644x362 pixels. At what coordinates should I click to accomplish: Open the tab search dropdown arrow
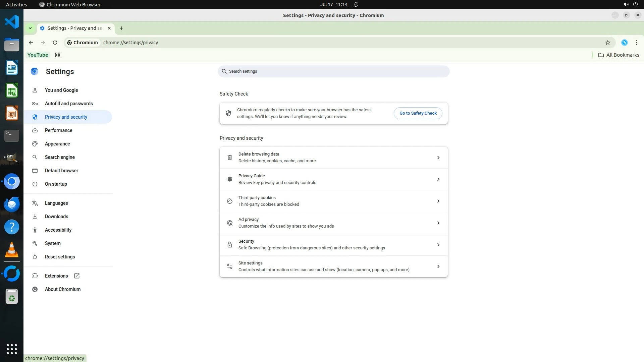point(30,28)
